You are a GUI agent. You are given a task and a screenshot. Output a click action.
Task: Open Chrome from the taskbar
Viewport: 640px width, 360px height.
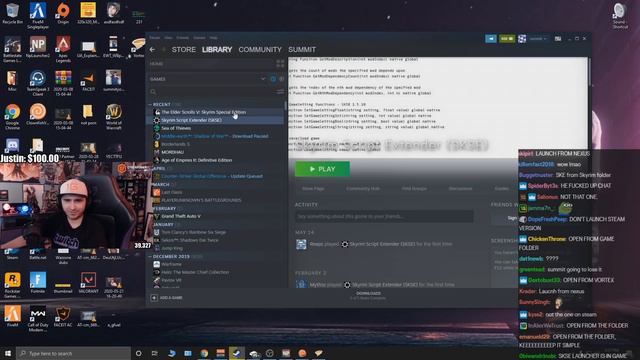click(204, 353)
